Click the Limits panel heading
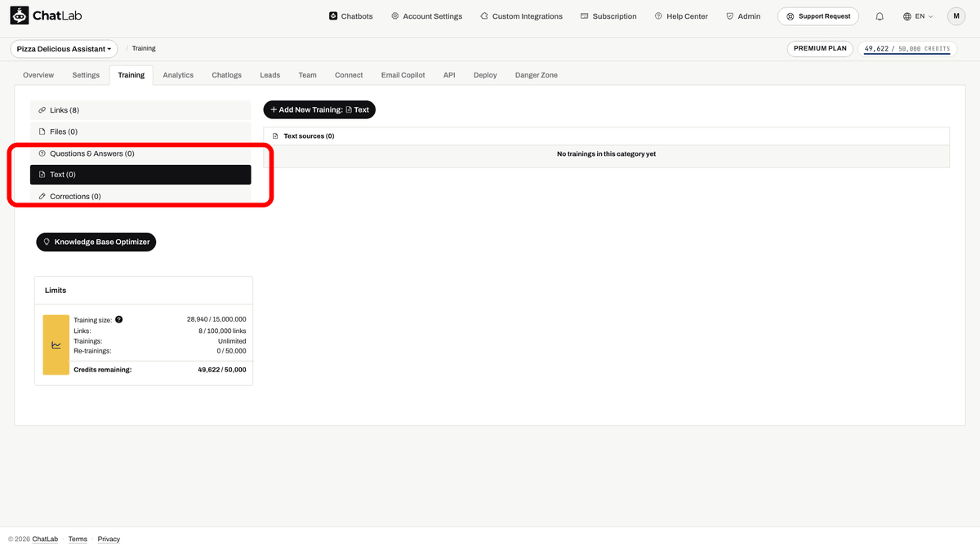Screen dimensions: 980x551 [56, 291]
